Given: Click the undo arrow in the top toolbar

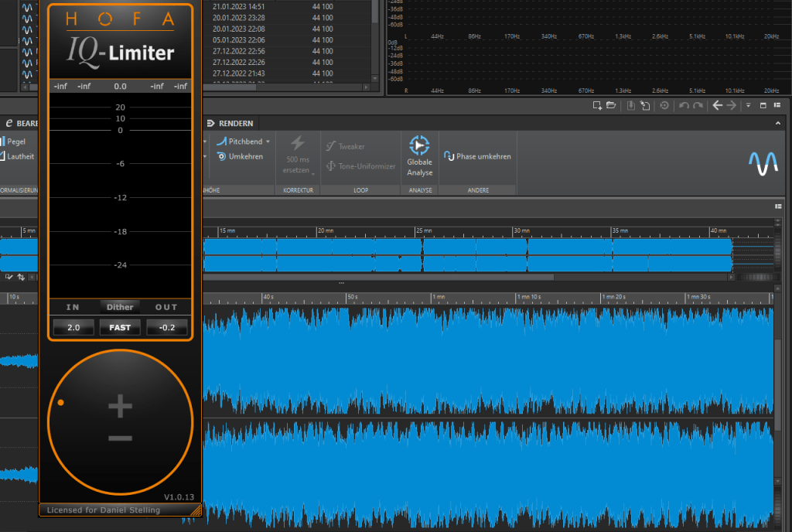Looking at the screenshot, I should 684,105.
